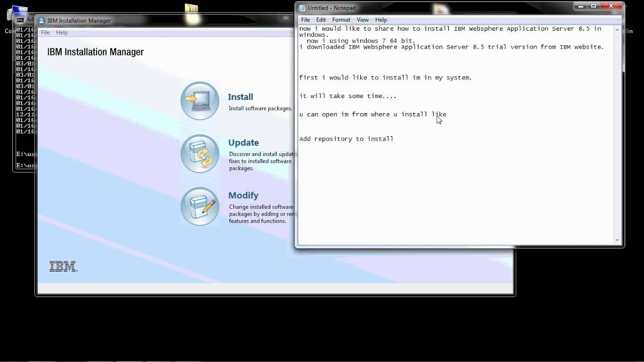This screenshot has height=362, width=644.
Task: Click IBM Installation Manager title bar icon
Action: tap(41, 21)
